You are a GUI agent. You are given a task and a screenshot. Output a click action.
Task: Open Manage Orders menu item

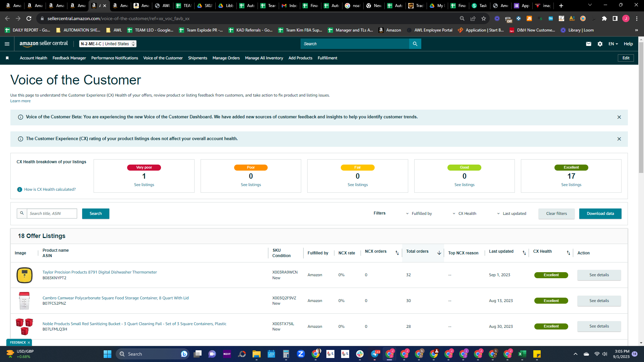(x=226, y=58)
